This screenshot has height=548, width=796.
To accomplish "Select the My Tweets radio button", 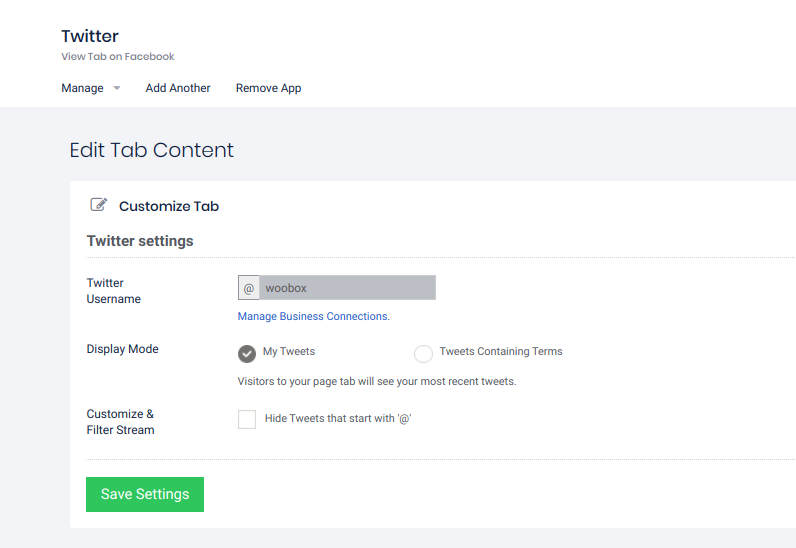I will 247,353.
